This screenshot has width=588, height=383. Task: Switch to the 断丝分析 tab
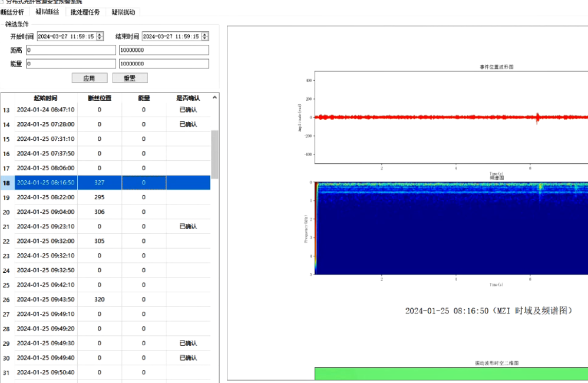[12, 12]
